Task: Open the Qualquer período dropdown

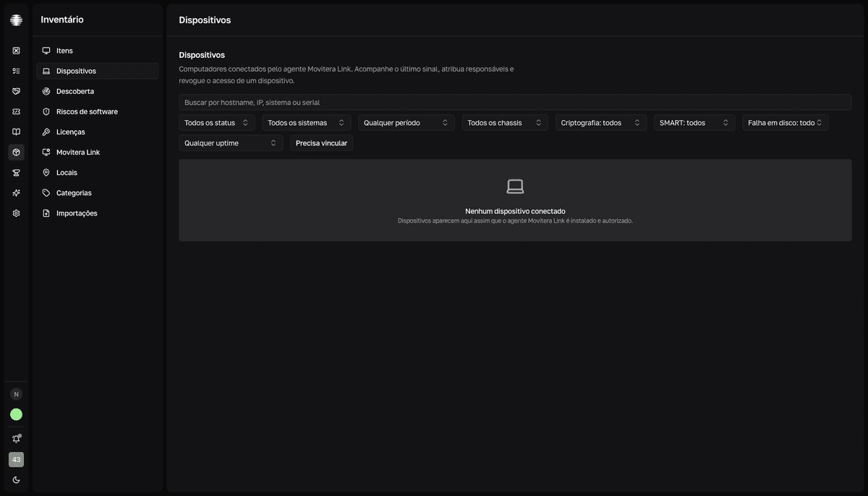Action: pyautogui.click(x=407, y=123)
